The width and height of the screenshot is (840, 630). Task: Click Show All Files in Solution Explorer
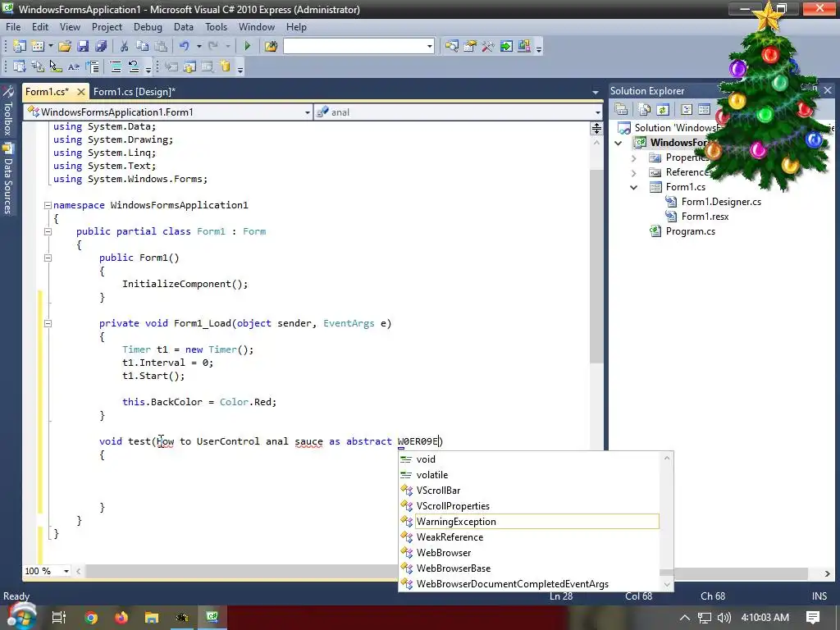click(645, 110)
